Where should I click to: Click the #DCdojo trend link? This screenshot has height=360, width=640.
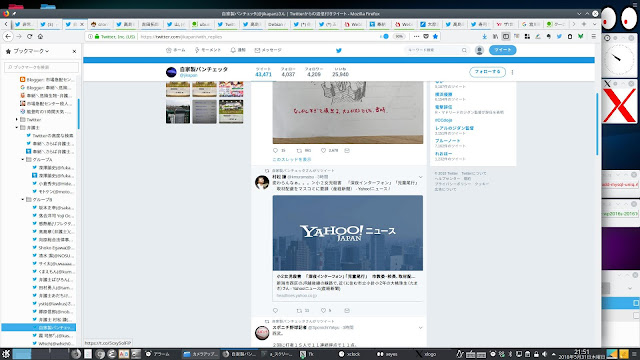click(443, 120)
